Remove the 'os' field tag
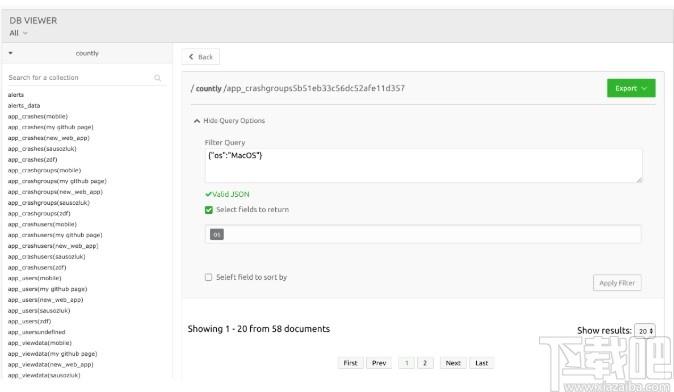The height and width of the screenshot is (392, 674). point(217,234)
